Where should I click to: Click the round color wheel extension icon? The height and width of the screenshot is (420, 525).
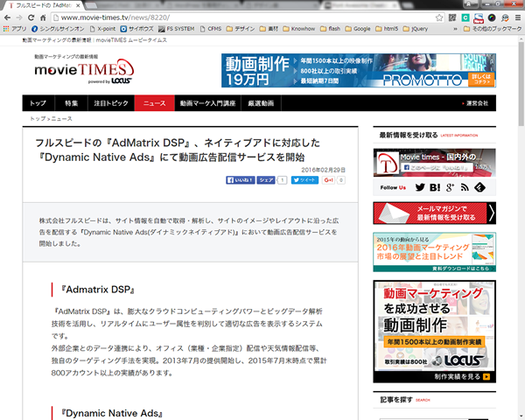click(492, 17)
